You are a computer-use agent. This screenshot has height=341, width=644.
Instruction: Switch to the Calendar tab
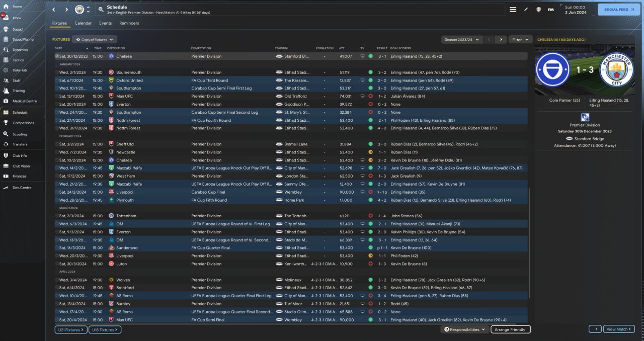click(83, 23)
